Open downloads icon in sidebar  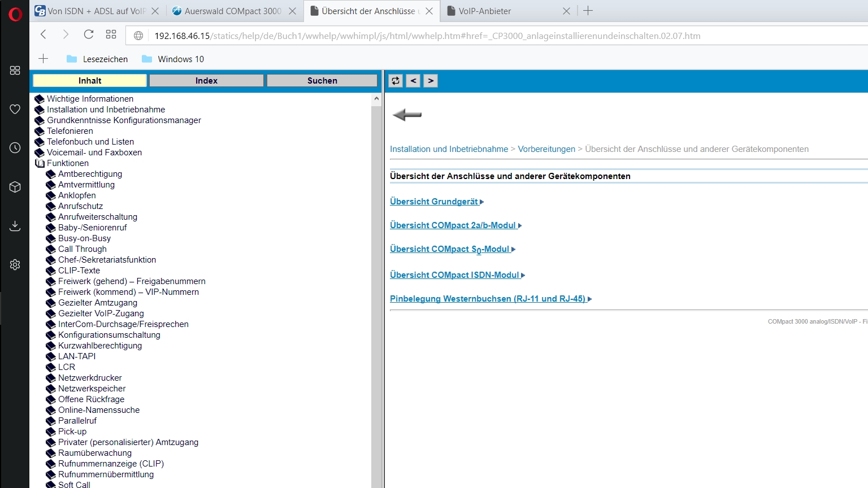(x=15, y=226)
